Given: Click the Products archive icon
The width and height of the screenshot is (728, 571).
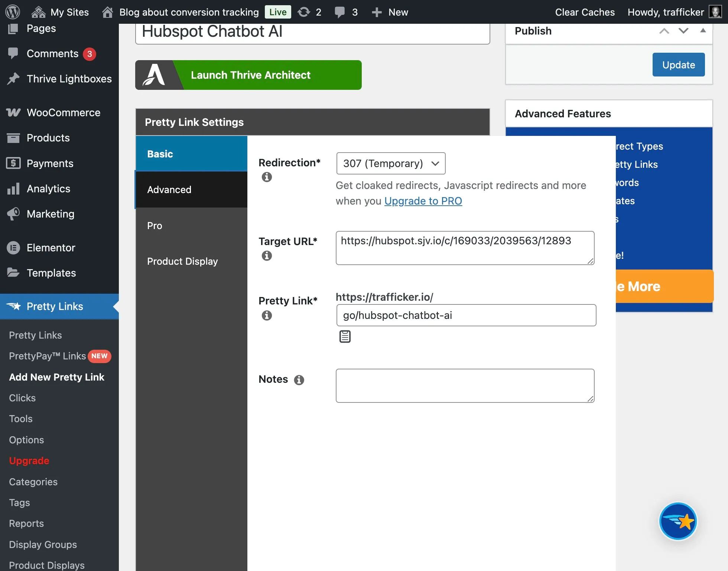Looking at the screenshot, I should (13, 138).
